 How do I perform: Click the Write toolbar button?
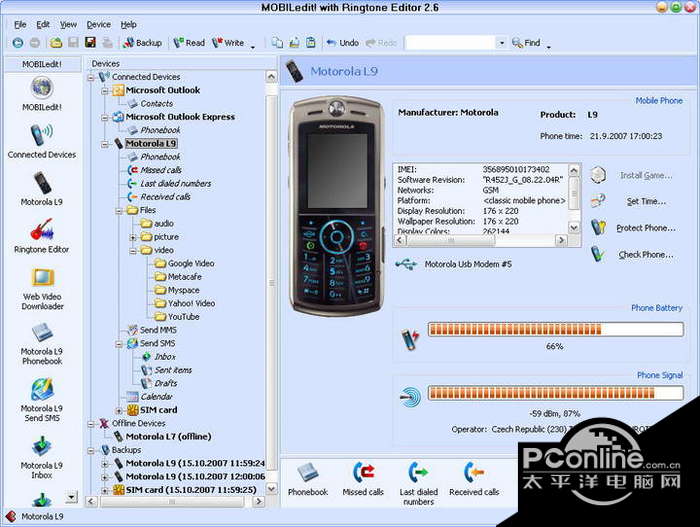click(228, 43)
